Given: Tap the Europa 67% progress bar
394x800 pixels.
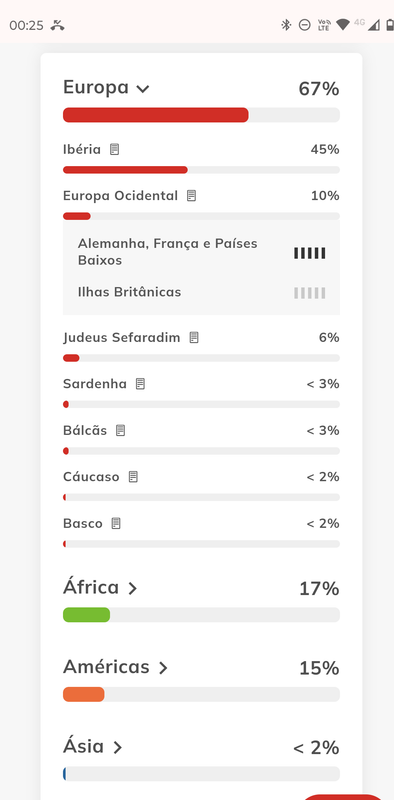Looking at the screenshot, I should (x=201, y=115).
